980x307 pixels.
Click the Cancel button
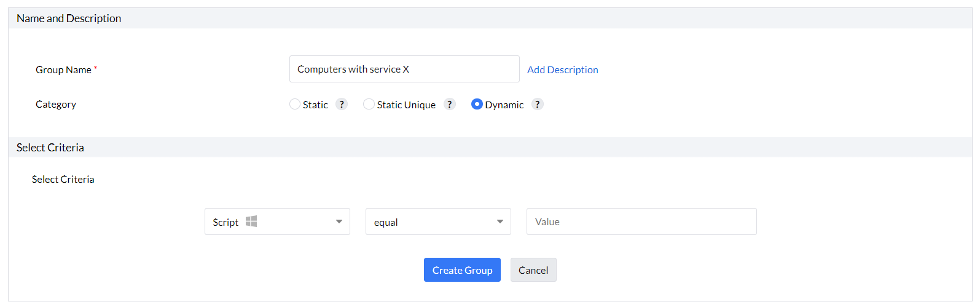[x=533, y=270]
